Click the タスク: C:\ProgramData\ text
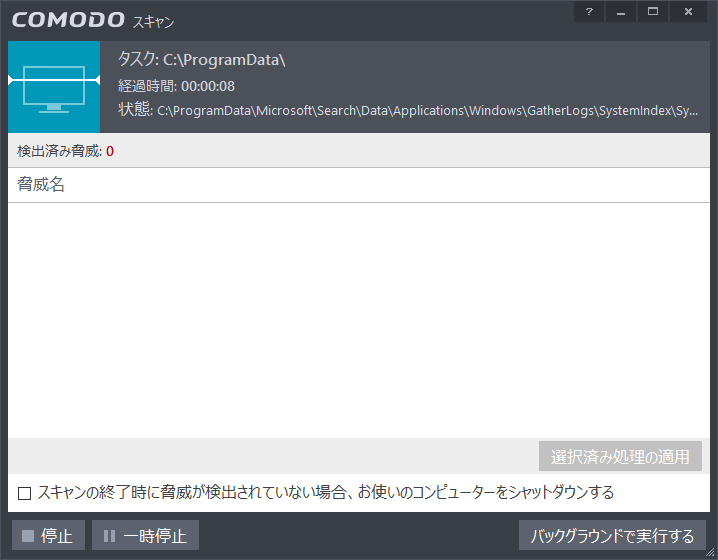The width and height of the screenshot is (718, 560). click(x=201, y=60)
